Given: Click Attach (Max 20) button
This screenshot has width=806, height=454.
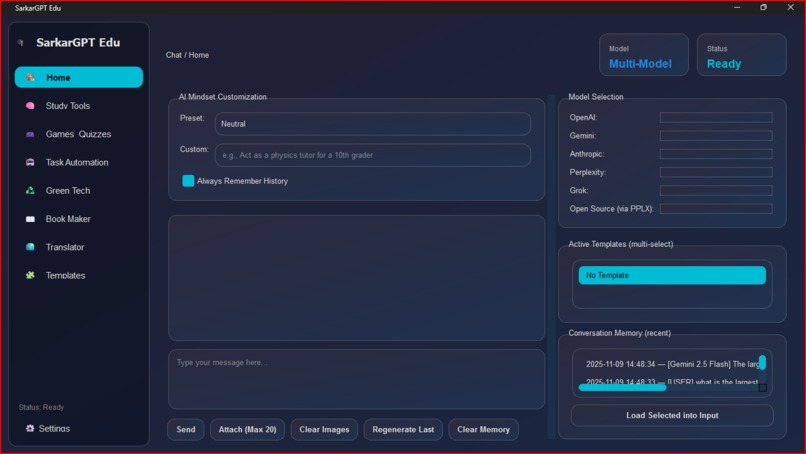Looking at the screenshot, I should (247, 429).
